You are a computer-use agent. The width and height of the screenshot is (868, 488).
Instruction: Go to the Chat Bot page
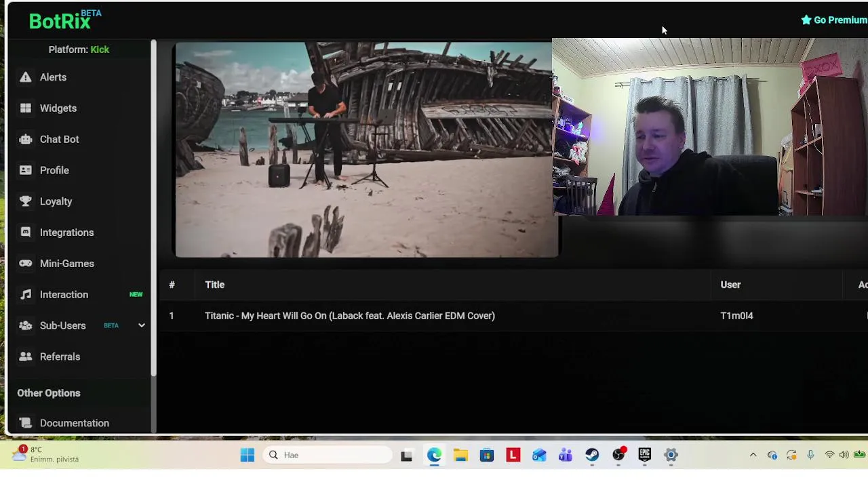pyautogui.click(x=60, y=139)
